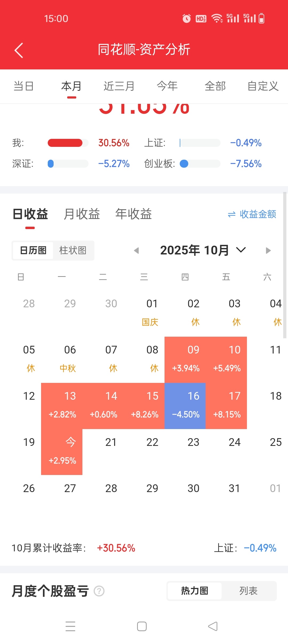The image size is (288, 644).
Task: Open the 近三月 tab
Action: (119, 86)
